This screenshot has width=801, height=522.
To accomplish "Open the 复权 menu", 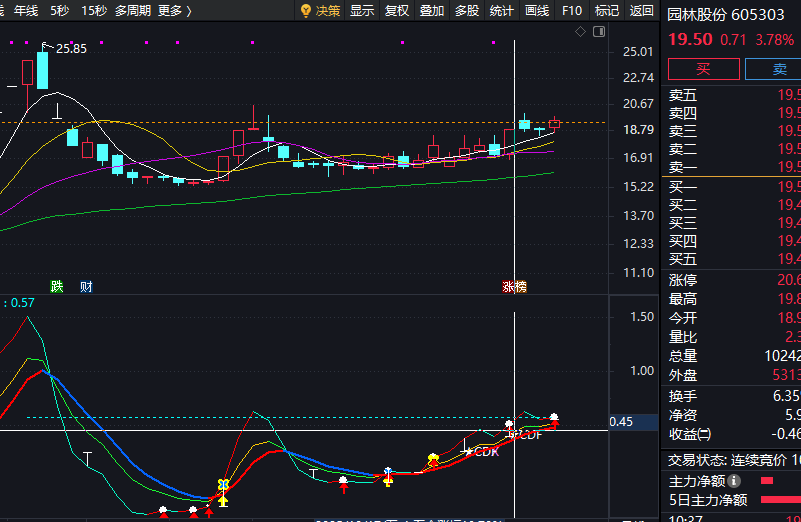I will (397, 10).
